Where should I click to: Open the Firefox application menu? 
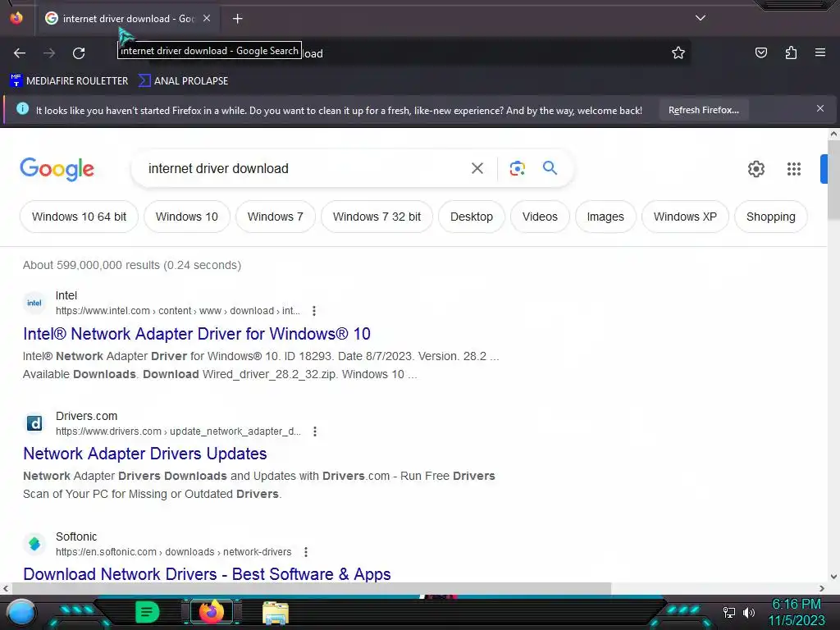(x=820, y=52)
